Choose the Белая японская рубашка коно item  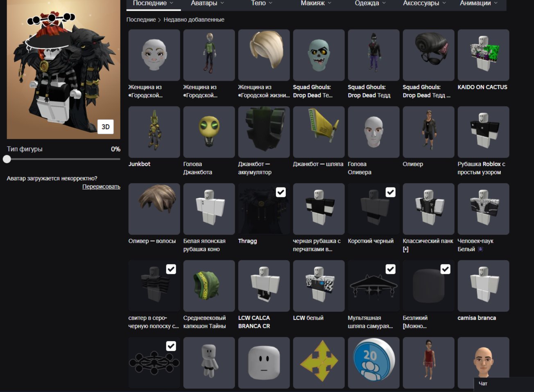[209, 209]
